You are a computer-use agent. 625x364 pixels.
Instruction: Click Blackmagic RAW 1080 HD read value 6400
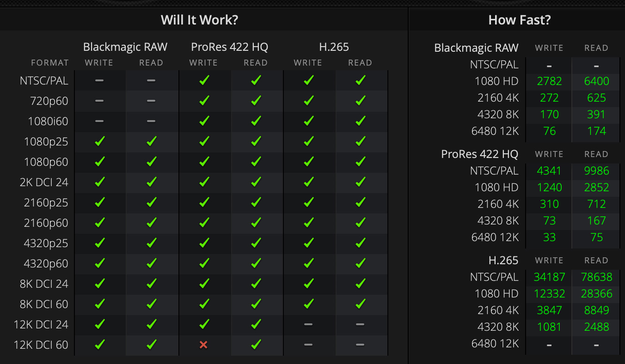(596, 81)
